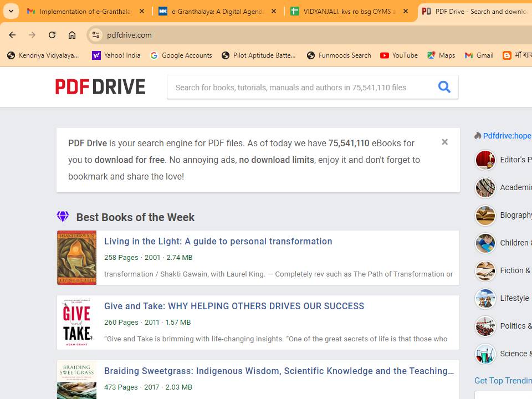532x399 pixels.
Task: Go to browser home page icon
Action: tap(72, 35)
